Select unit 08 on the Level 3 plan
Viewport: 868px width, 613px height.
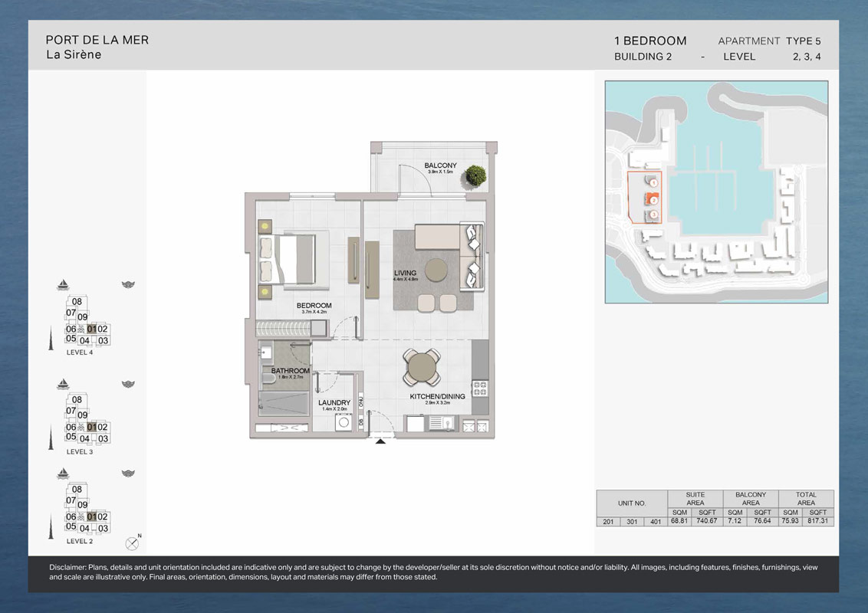click(77, 399)
